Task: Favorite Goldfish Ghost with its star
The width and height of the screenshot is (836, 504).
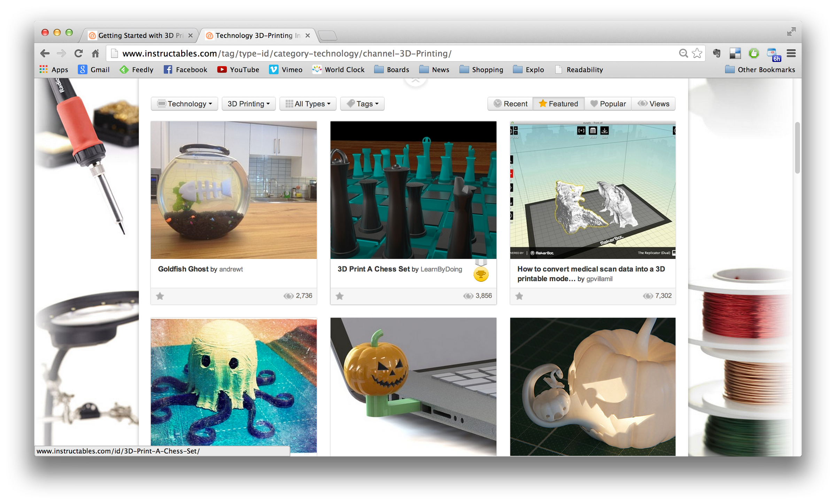Action: click(x=160, y=296)
